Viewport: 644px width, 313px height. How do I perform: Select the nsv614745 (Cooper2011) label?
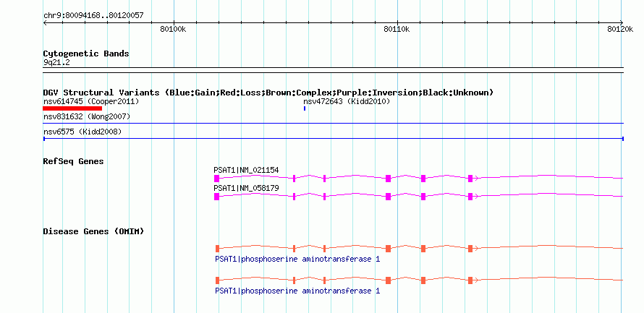click(x=91, y=101)
